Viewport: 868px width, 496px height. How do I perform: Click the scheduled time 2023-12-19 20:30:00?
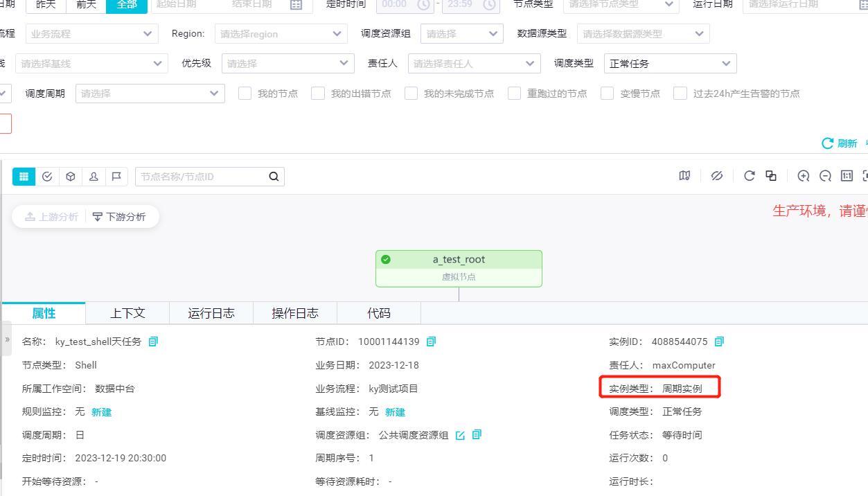pos(121,458)
